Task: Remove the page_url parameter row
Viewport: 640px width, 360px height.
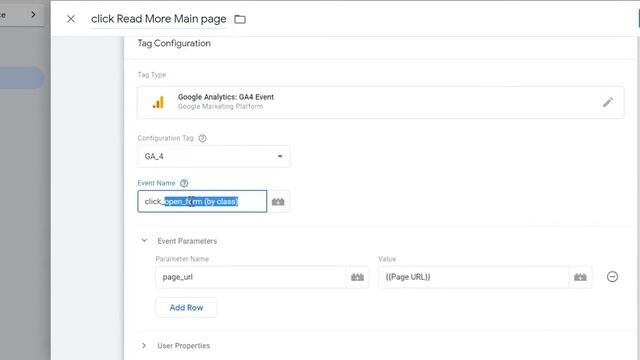Action: click(612, 277)
